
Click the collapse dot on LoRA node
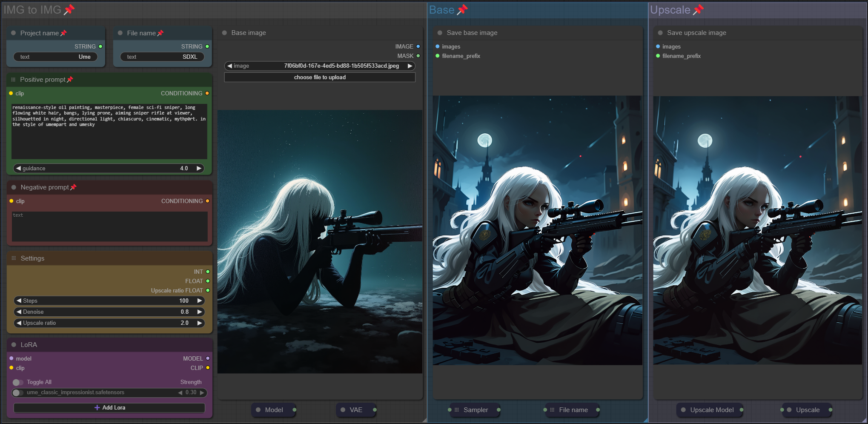pos(14,345)
